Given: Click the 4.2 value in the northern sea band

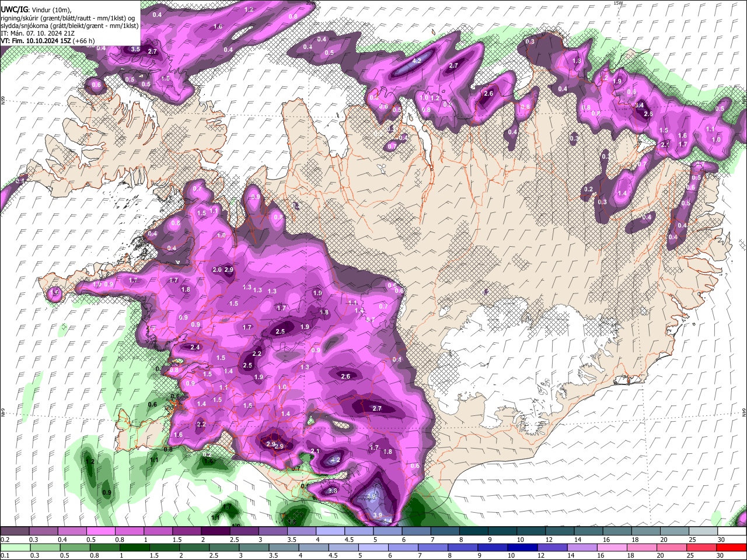Looking at the screenshot, I should click(417, 61).
